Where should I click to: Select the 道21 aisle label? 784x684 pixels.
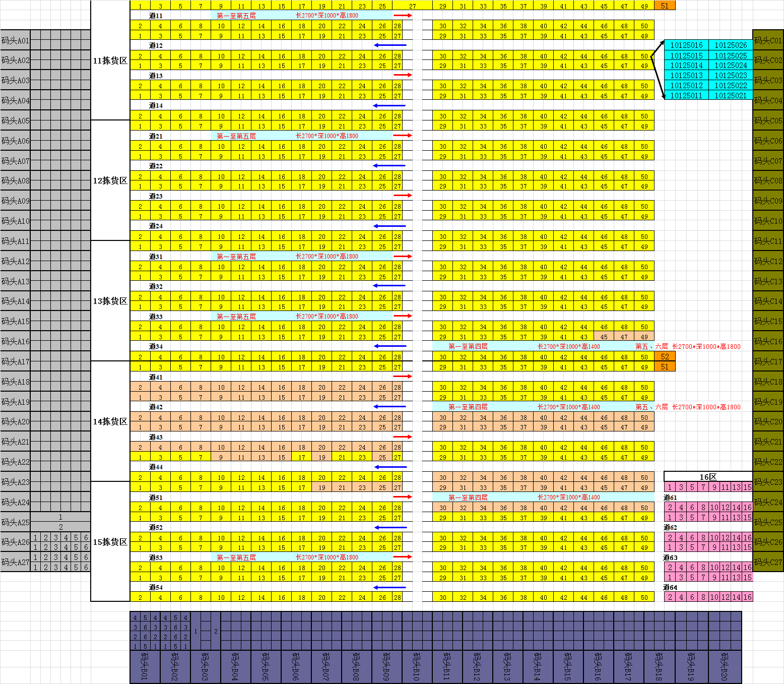[x=156, y=136]
